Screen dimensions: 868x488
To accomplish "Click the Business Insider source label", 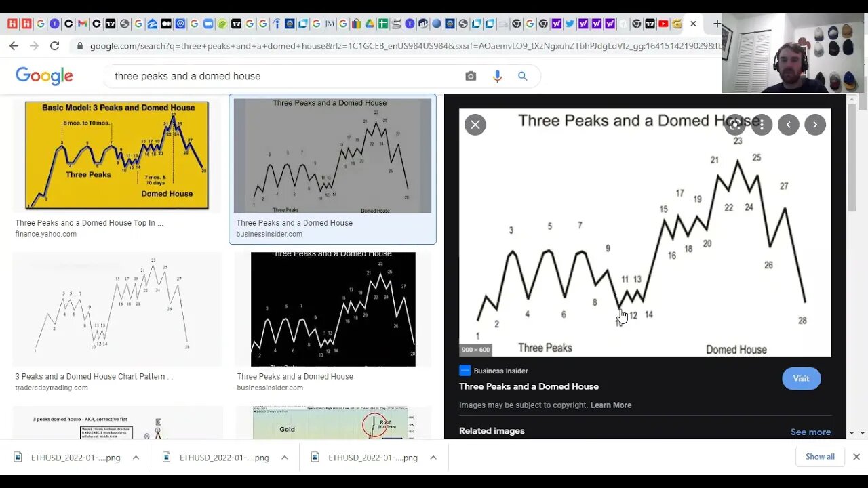I will click(500, 371).
